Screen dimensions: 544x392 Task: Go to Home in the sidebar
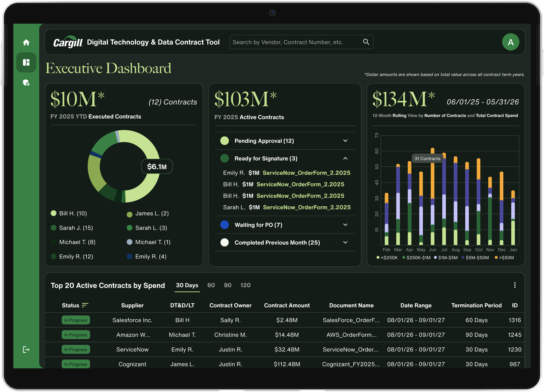[x=26, y=42]
